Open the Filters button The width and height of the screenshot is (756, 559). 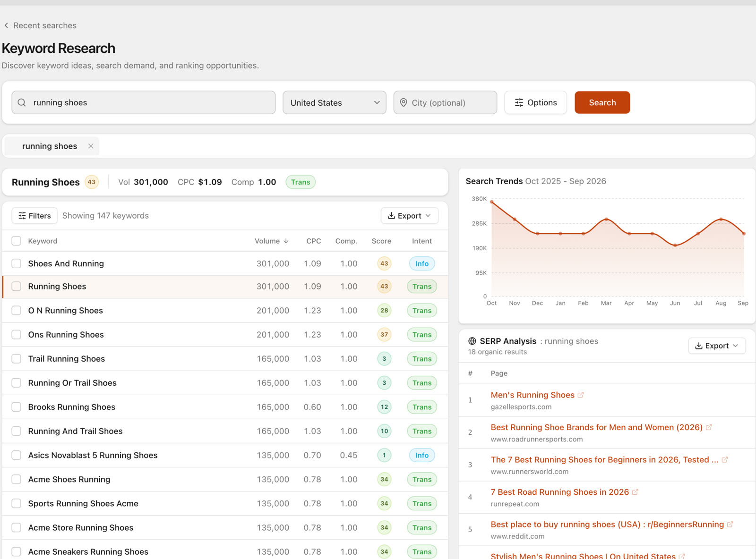click(x=34, y=216)
